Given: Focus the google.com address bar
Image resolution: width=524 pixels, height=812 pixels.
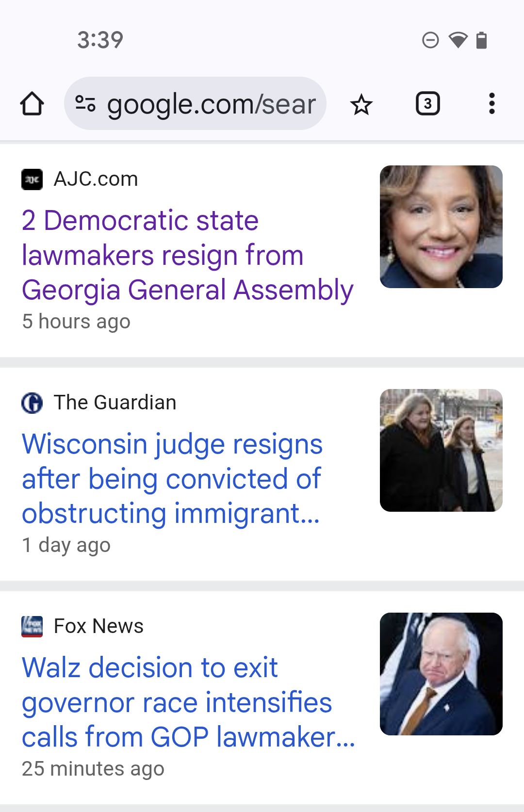Looking at the screenshot, I should pyautogui.click(x=211, y=104).
